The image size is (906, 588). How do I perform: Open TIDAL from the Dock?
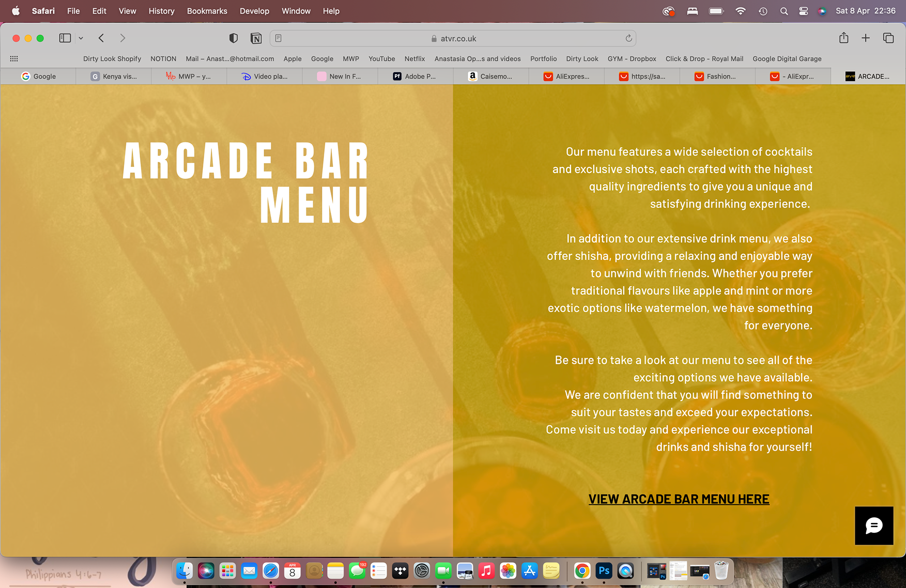(x=400, y=571)
